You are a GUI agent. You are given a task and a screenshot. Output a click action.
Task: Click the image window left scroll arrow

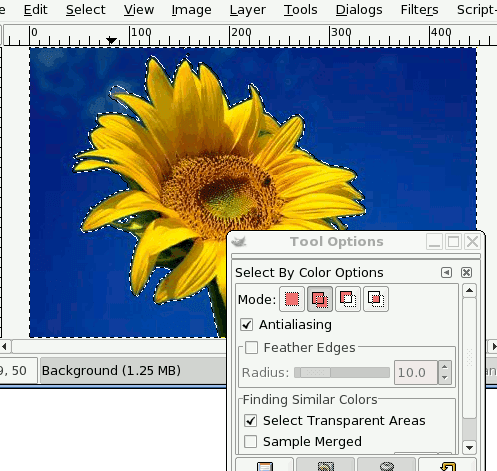tap(4, 347)
